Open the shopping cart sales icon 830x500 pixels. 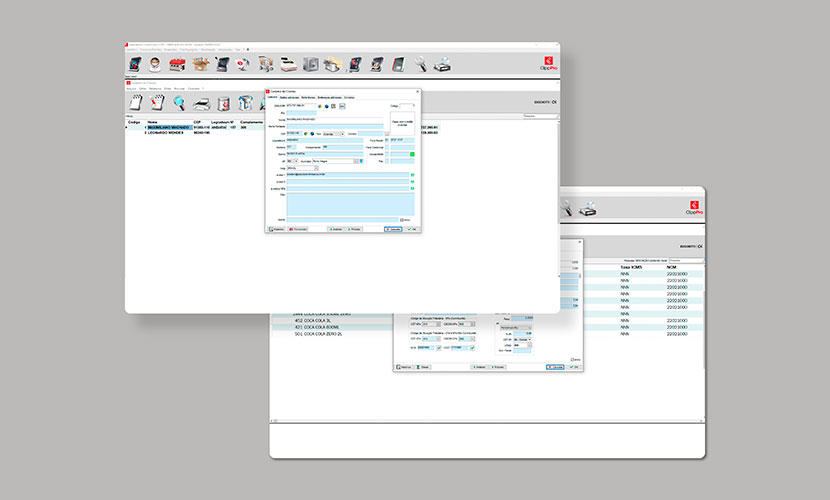266,64
